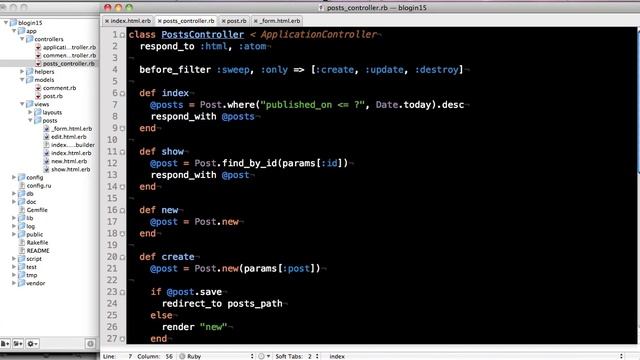The height and width of the screenshot is (360, 640).
Task: Toggle fold marker at if @post.save line 23
Action: [122, 292]
